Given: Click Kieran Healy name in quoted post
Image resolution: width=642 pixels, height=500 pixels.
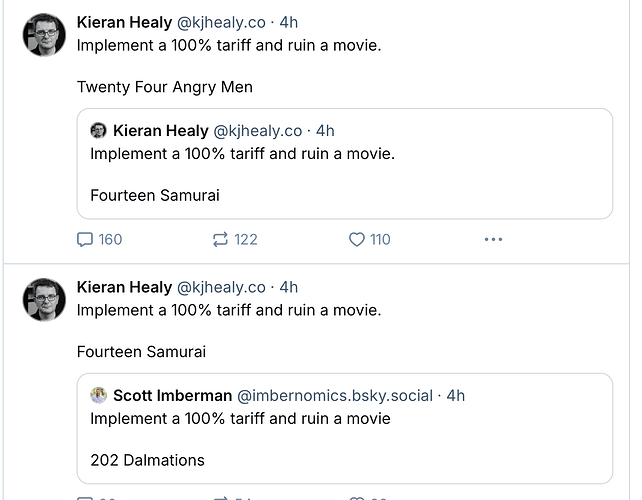Looking at the screenshot, I should click(161, 131).
